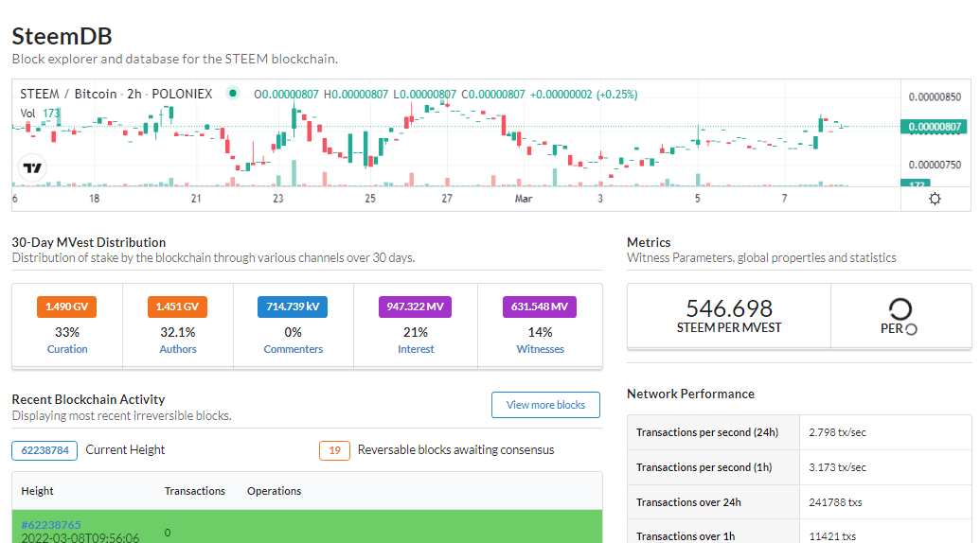This screenshot has width=980, height=543.
Task: Click the 2.798 tx/sec value
Action: coord(838,432)
